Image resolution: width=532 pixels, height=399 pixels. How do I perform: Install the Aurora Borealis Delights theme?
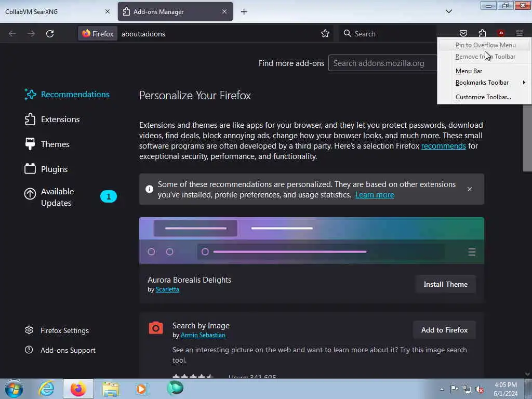[445, 284]
